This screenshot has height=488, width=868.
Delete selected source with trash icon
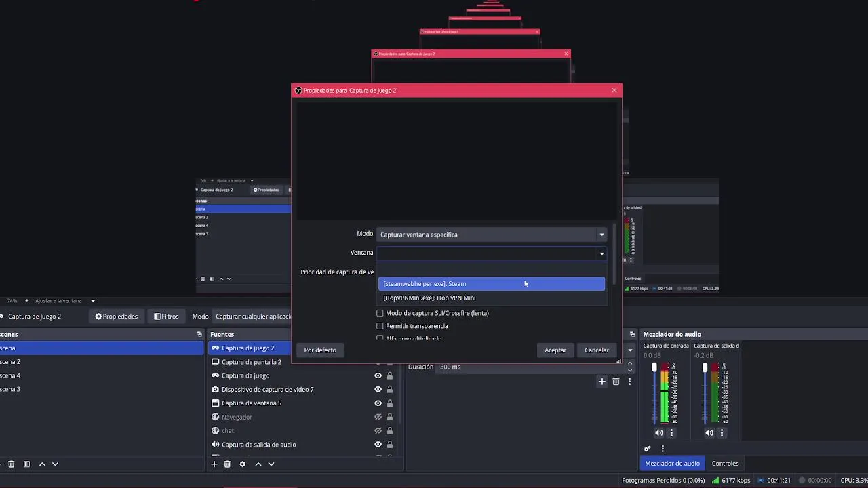(227, 464)
